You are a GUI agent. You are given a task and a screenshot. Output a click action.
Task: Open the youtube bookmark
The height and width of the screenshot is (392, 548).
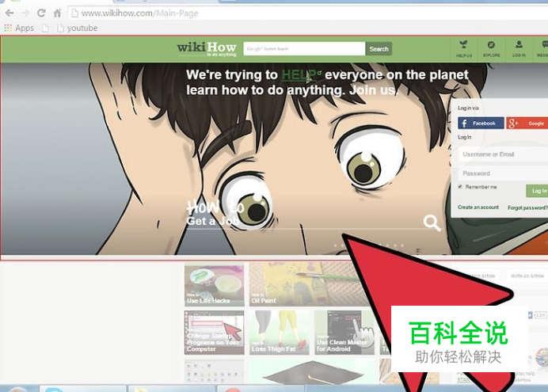78,28
